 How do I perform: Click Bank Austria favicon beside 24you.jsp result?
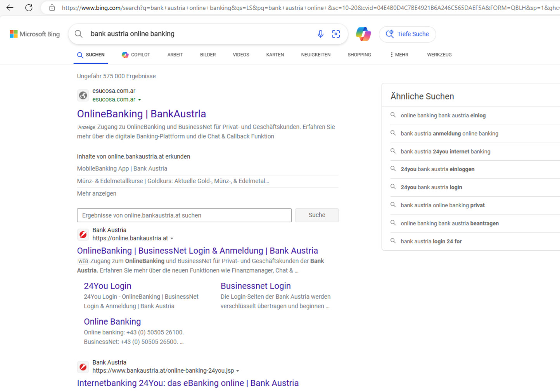[x=83, y=367]
